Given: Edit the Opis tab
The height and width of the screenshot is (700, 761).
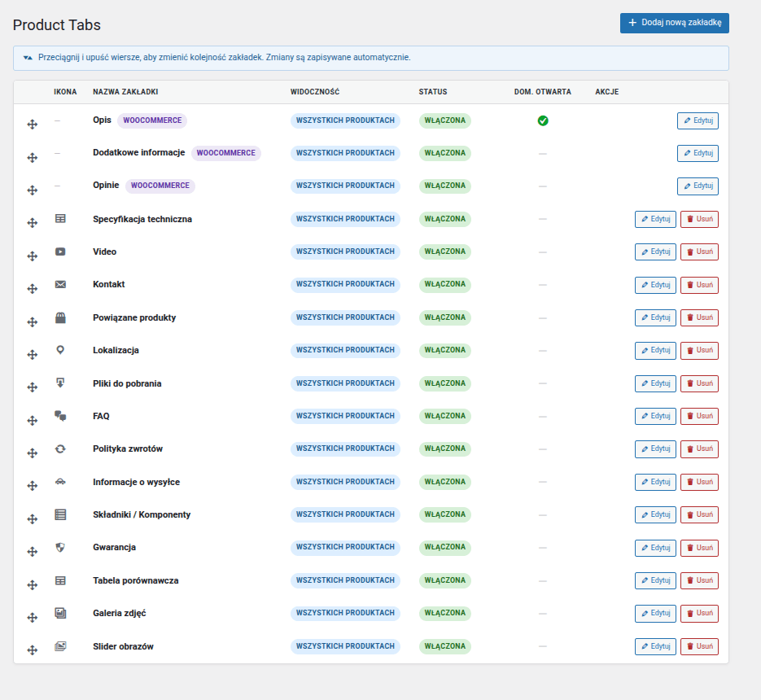Looking at the screenshot, I should point(698,120).
